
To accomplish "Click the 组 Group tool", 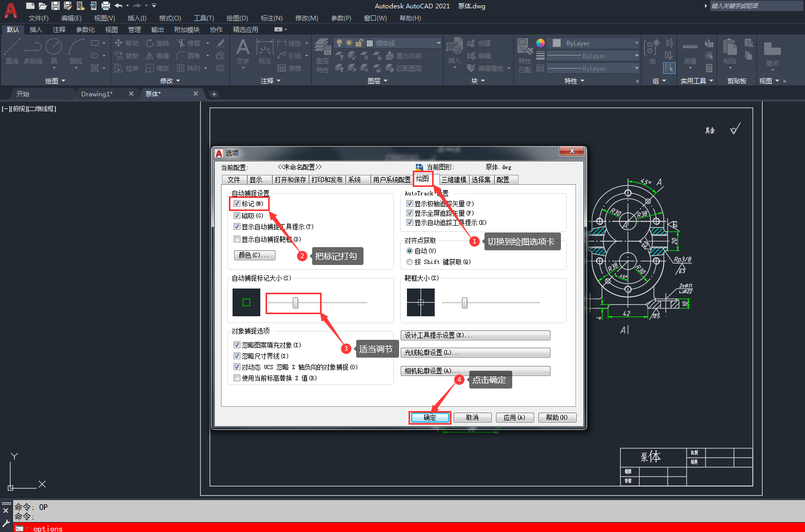I will coord(653,51).
